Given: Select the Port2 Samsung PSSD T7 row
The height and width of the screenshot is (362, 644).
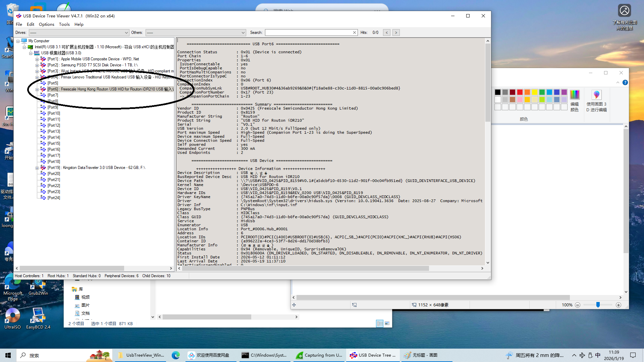Looking at the screenshot, I should click(93, 65).
